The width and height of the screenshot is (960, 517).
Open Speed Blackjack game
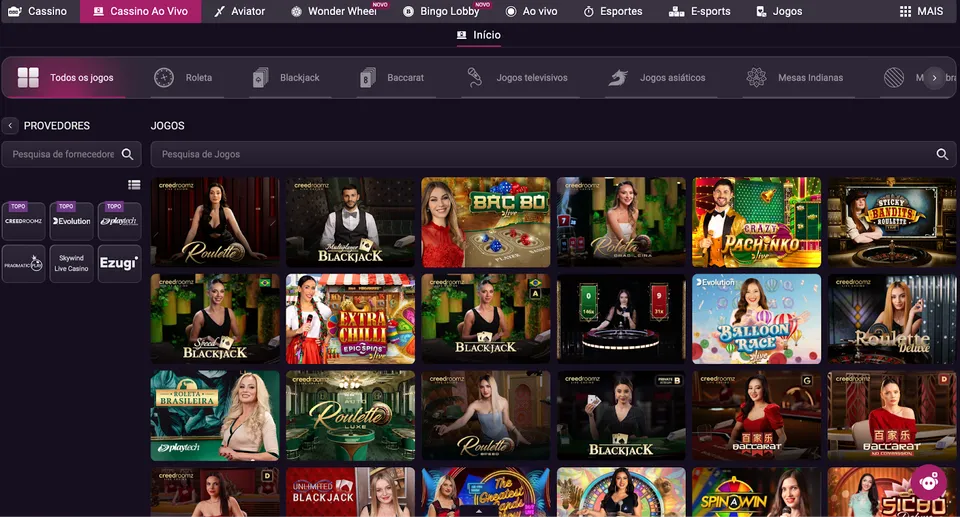pyautogui.click(x=215, y=319)
